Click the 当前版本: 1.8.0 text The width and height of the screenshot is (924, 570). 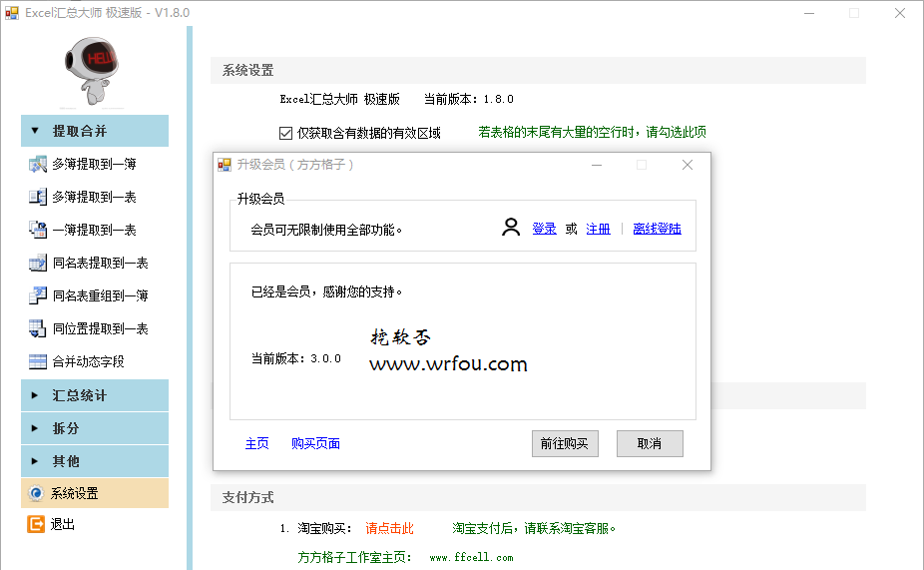click(x=468, y=99)
